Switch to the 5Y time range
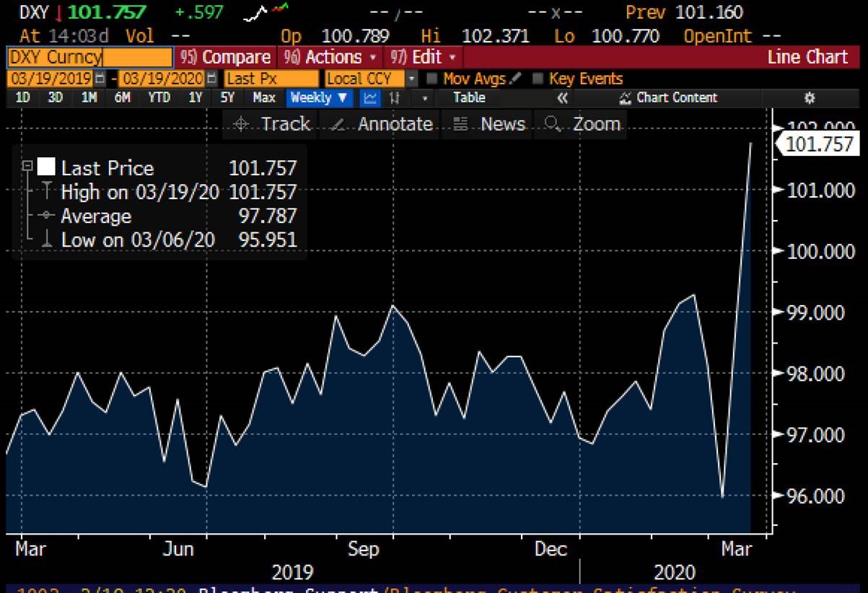The image size is (868, 593). tap(227, 98)
